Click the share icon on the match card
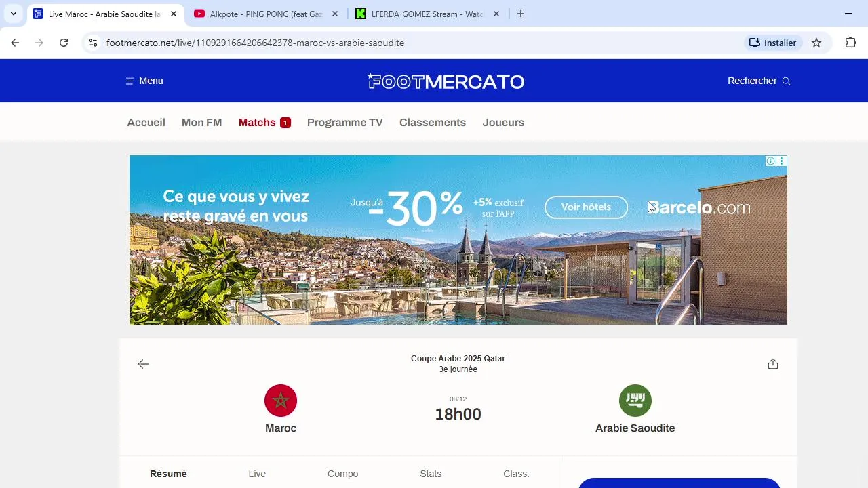The image size is (868, 488). [x=773, y=364]
